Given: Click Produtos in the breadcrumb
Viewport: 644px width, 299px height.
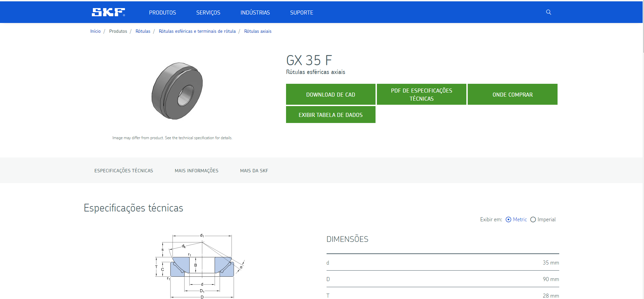Looking at the screenshot, I should pos(118,31).
